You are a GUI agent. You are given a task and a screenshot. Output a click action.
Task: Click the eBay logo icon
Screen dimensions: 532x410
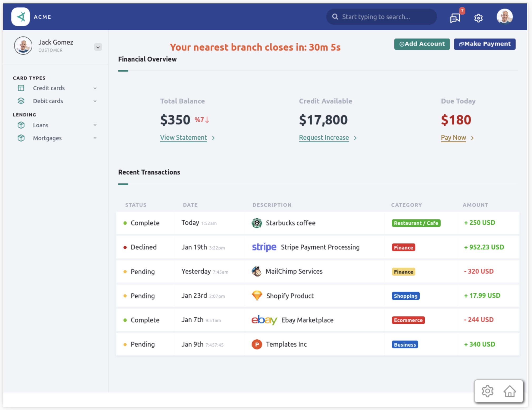(264, 320)
